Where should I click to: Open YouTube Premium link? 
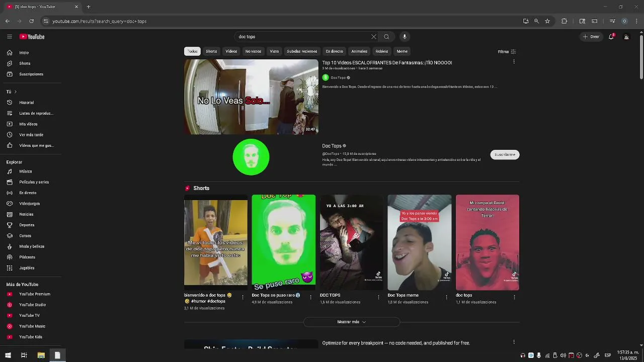click(x=33, y=294)
